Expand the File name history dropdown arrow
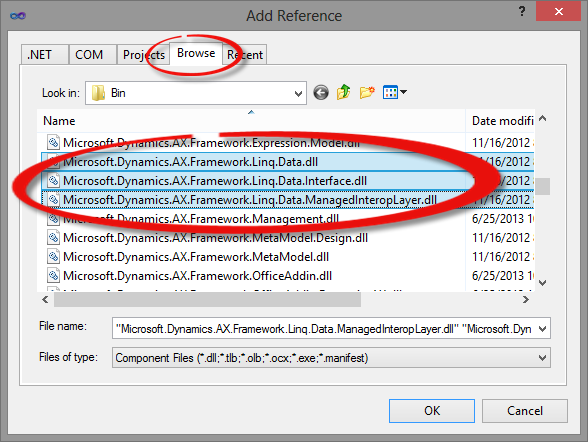Image resolution: width=588 pixels, height=442 pixels. [x=542, y=329]
